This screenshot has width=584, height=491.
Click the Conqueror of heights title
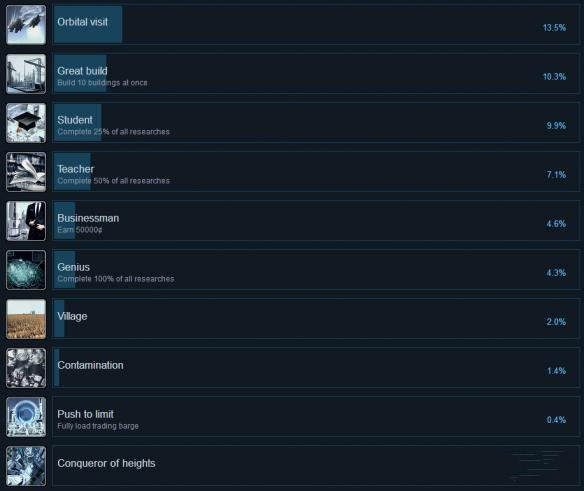pyautogui.click(x=106, y=463)
